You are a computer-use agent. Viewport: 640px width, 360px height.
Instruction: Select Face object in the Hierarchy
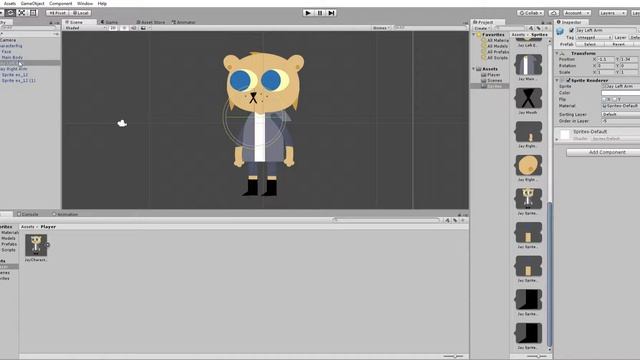[7, 51]
